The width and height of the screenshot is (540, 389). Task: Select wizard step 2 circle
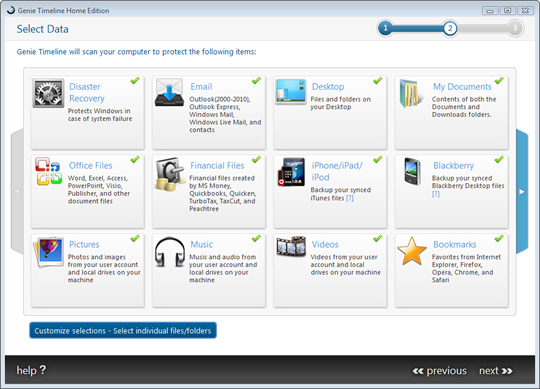[x=450, y=28]
